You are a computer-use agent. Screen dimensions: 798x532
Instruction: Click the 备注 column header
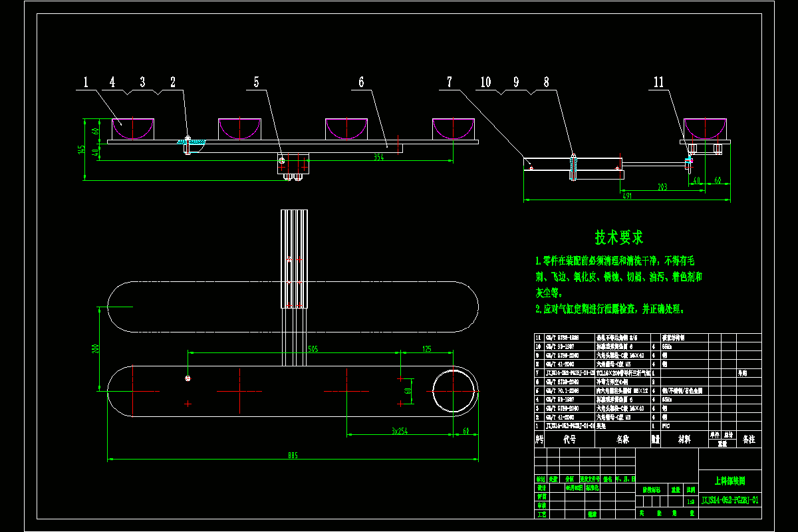749,440
